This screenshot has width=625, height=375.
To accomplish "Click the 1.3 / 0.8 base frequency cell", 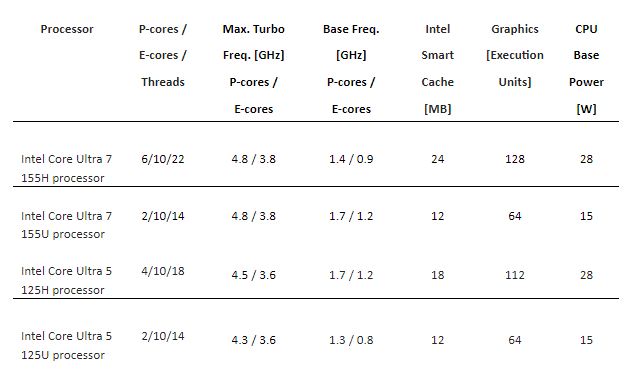I will click(x=351, y=340).
